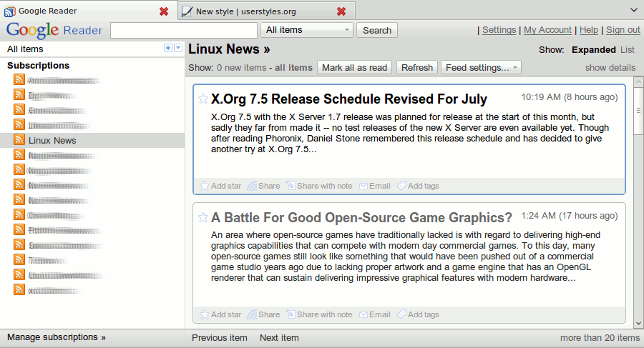The width and height of the screenshot is (644, 348).
Task: Click Mark all as read
Action: pyautogui.click(x=354, y=68)
